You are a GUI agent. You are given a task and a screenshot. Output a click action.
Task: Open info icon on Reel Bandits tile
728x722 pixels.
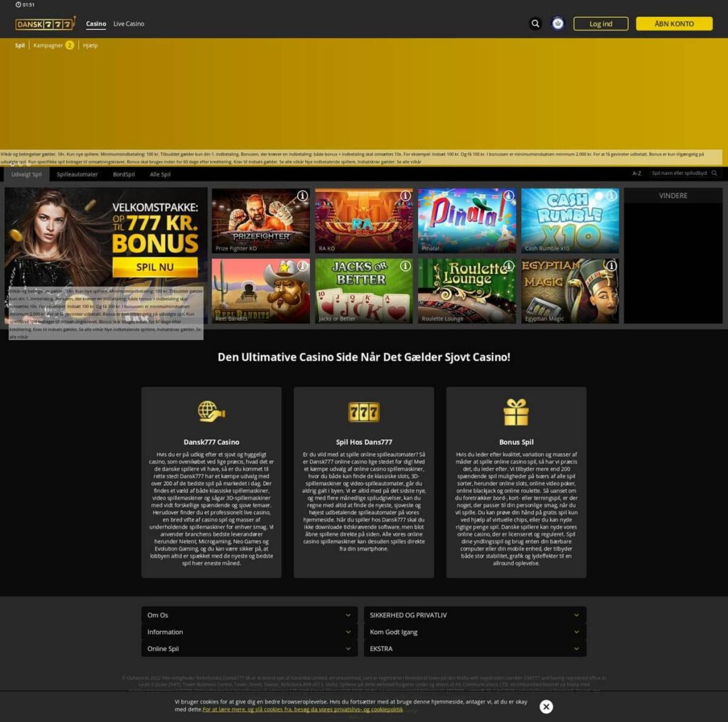[x=302, y=266]
